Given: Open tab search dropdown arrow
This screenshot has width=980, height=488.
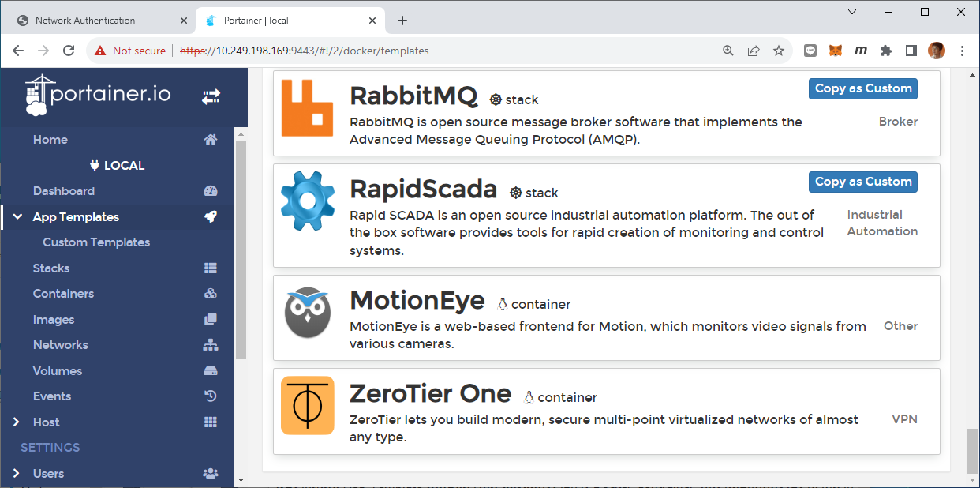Looking at the screenshot, I should (x=852, y=12).
